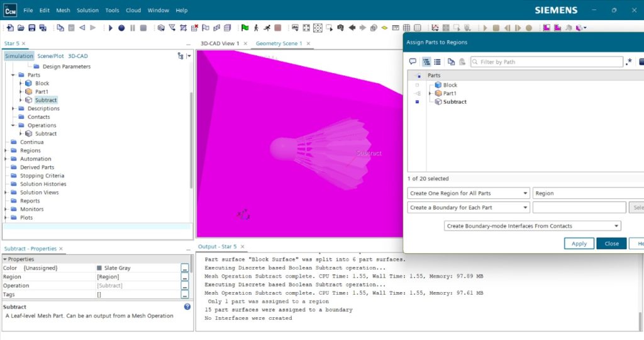
Task: Switch to the 3D-CAD View 1 tab
Action: pos(220,43)
